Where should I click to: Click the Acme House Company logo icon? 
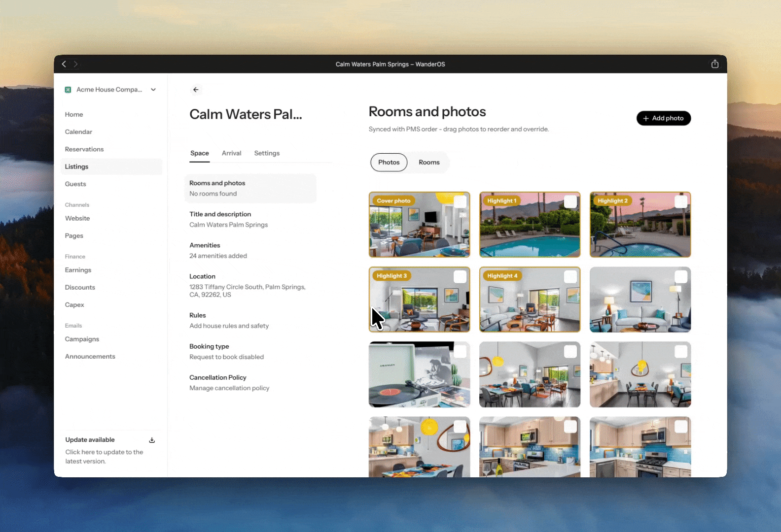[x=68, y=90]
